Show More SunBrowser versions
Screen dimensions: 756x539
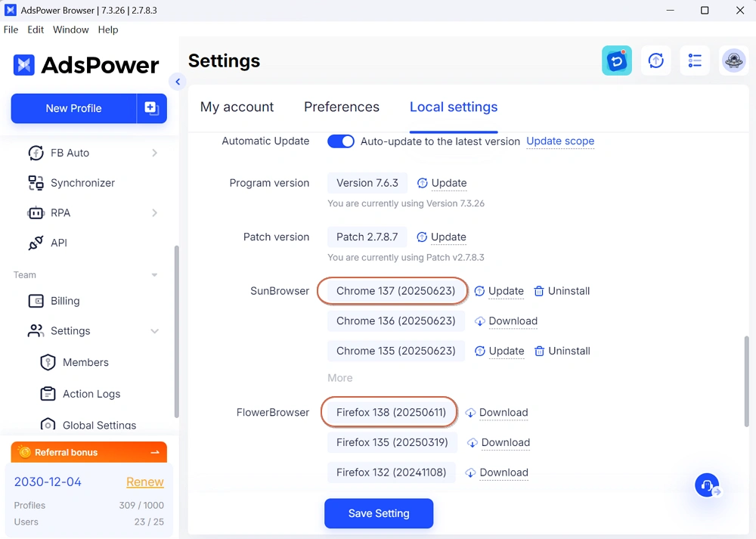pos(340,378)
